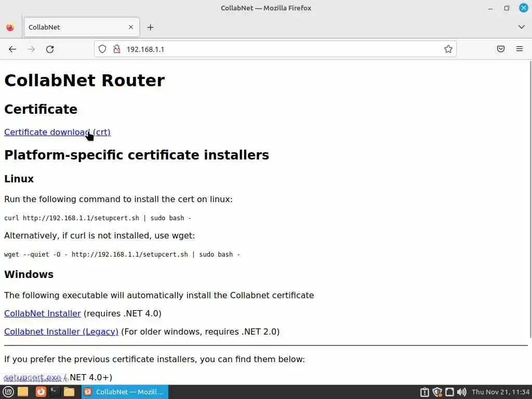Go back to the previous page

[x=12, y=49]
